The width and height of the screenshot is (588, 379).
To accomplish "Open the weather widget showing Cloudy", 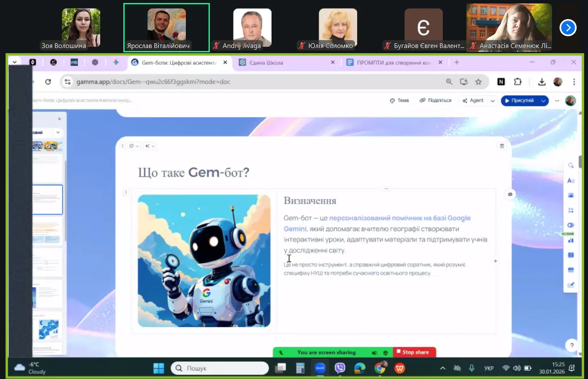I will coord(30,368).
